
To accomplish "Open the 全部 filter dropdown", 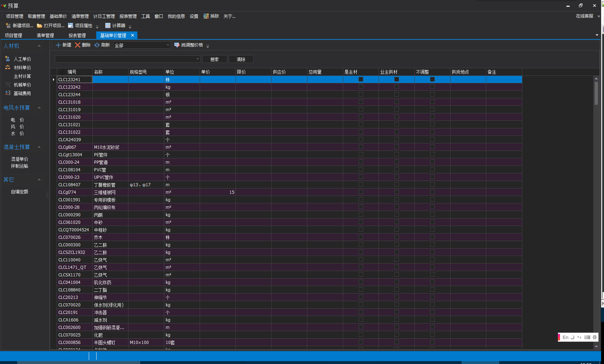I will click(x=168, y=45).
